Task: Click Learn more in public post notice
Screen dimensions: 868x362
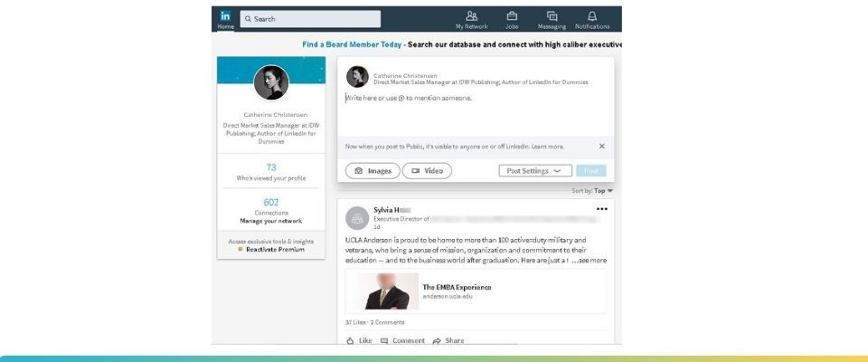Action: [548, 147]
